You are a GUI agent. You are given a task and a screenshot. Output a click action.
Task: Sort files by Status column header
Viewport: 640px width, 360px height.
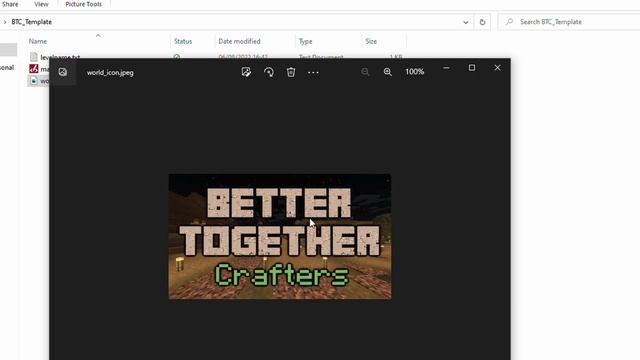click(x=183, y=41)
